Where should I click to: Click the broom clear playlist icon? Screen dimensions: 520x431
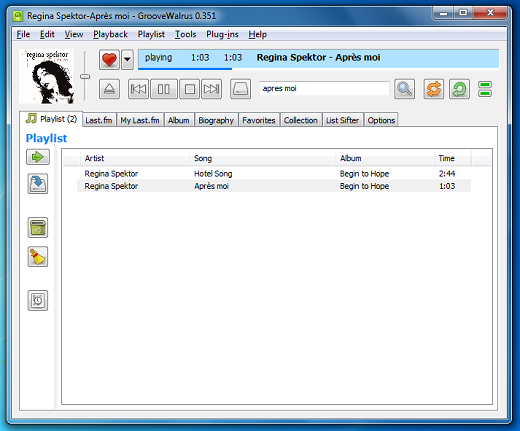(38, 256)
